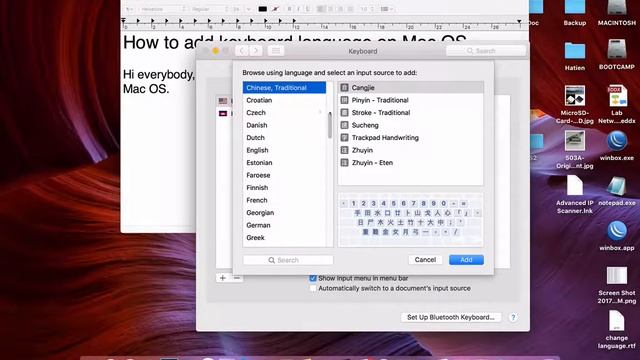
Task: Open highlight color swatch in TextEdit
Action: pos(276,9)
